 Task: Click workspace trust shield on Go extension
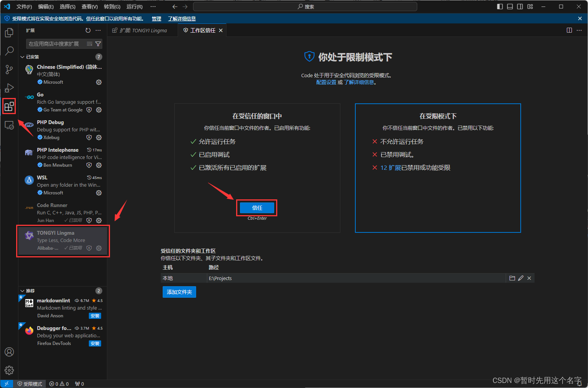[x=89, y=110]
